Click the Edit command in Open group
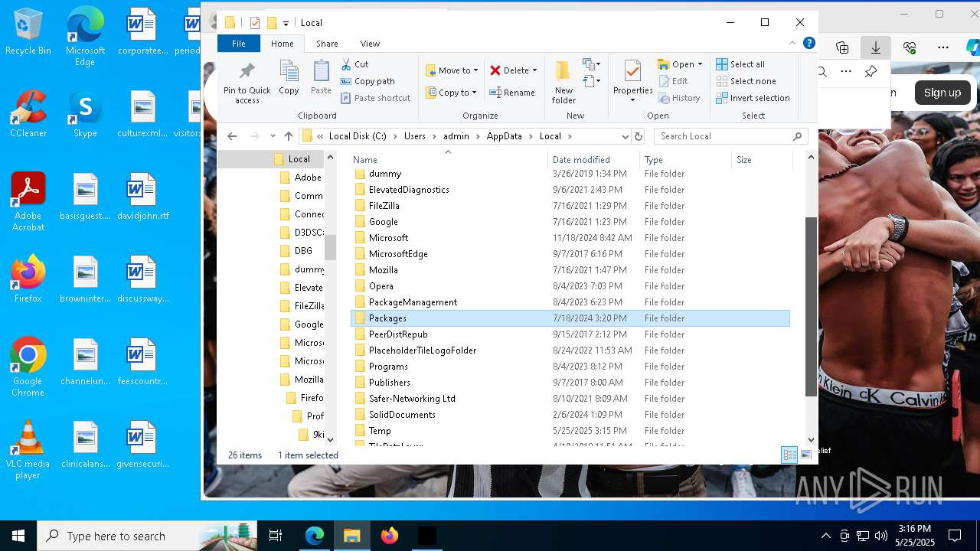The image size is (980, 551). pyautogui.click(x=673, y=81)
